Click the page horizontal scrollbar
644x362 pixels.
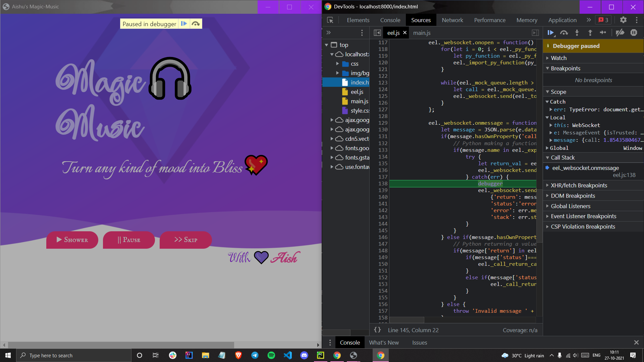pos(121,345)
